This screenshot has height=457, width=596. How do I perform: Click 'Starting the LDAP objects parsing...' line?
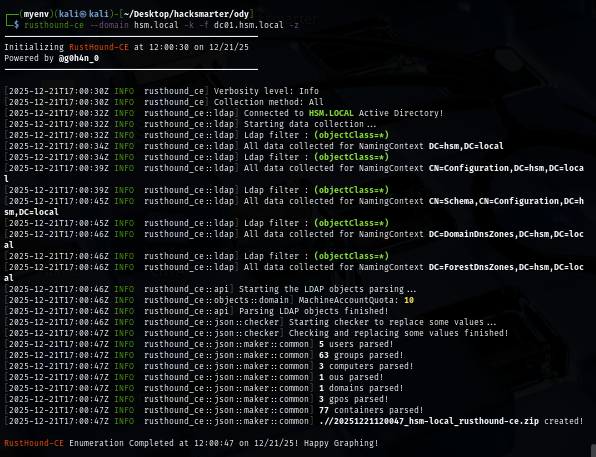click(x=328, y=290)
